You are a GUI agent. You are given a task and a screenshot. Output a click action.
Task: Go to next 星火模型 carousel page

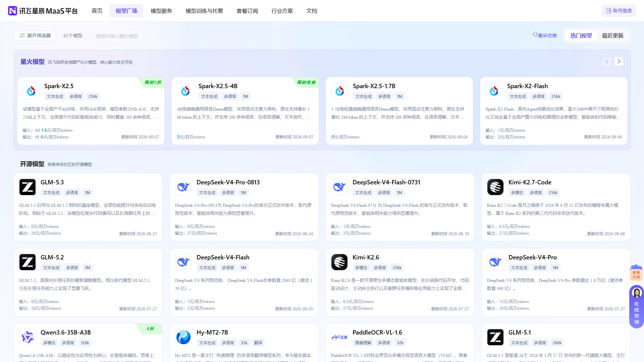[x=619, y=61]
